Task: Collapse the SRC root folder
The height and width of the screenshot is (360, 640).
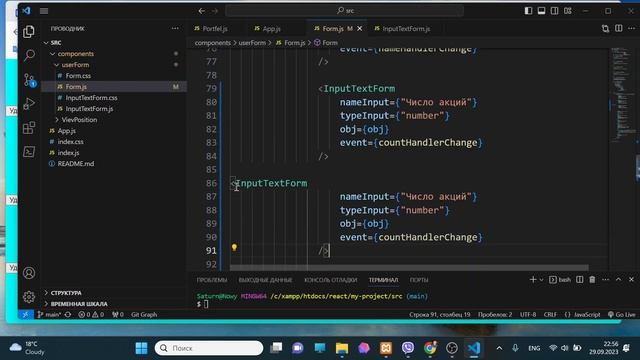Action: point(46,43)
